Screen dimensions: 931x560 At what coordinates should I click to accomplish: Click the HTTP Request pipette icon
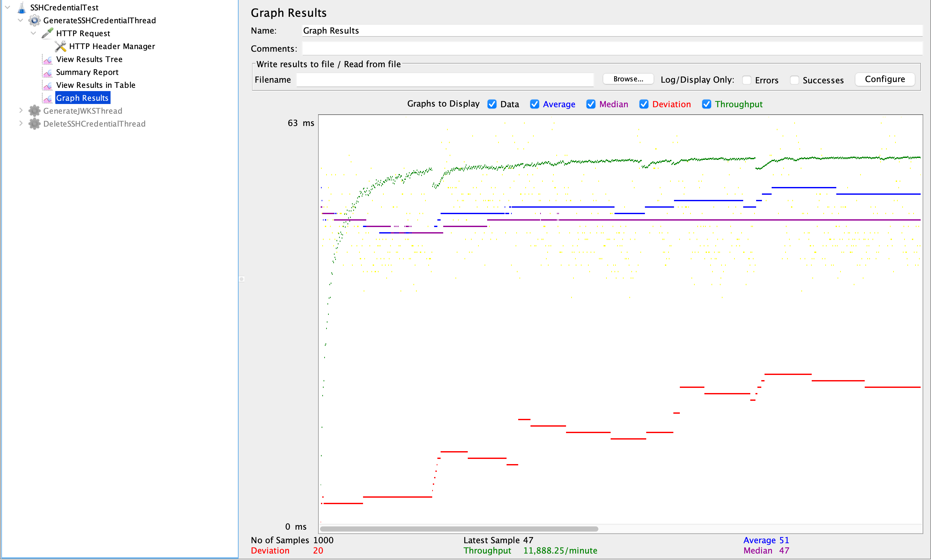tap(47, 33)
